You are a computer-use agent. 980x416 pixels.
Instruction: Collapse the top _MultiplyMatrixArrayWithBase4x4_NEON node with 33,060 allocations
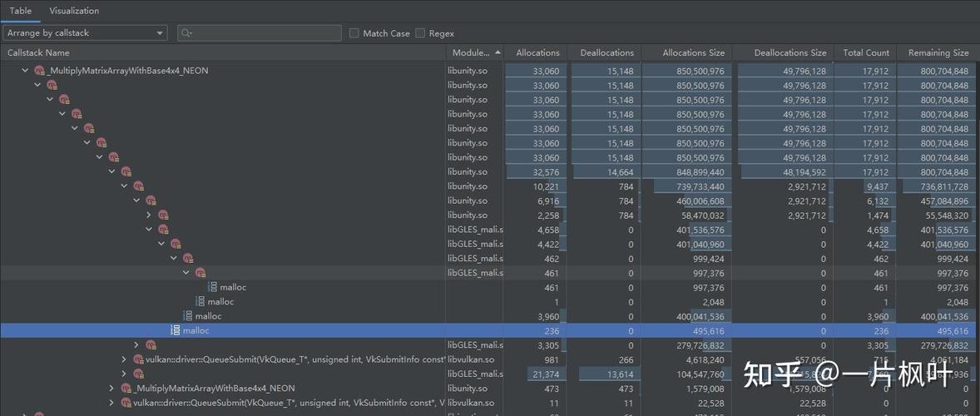25,71
